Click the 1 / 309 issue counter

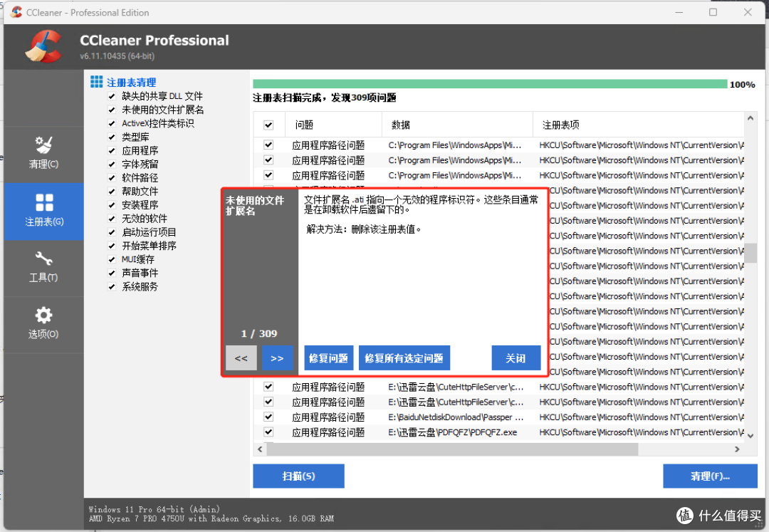[259, 333]
